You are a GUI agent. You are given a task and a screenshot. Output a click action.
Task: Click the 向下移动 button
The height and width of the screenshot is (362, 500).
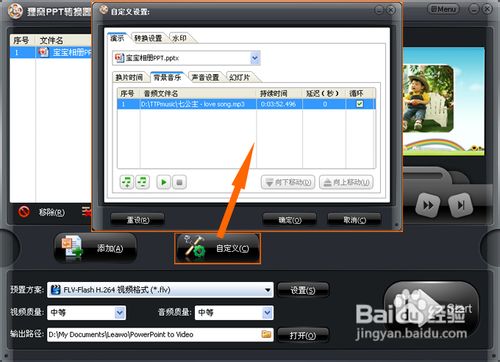(288, 182)
